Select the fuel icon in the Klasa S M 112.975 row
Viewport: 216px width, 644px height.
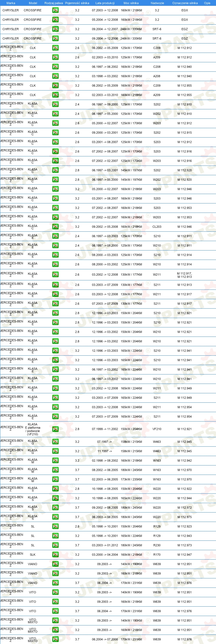55,517
